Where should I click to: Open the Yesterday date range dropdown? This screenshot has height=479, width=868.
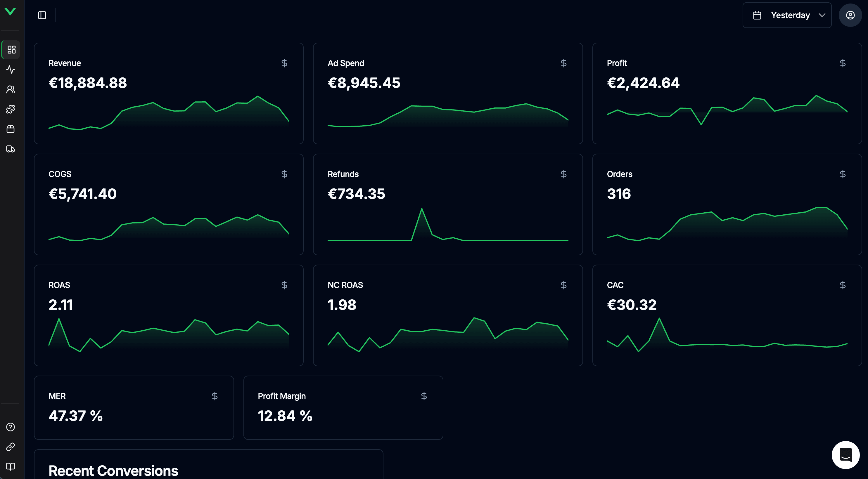click(787, 15)
